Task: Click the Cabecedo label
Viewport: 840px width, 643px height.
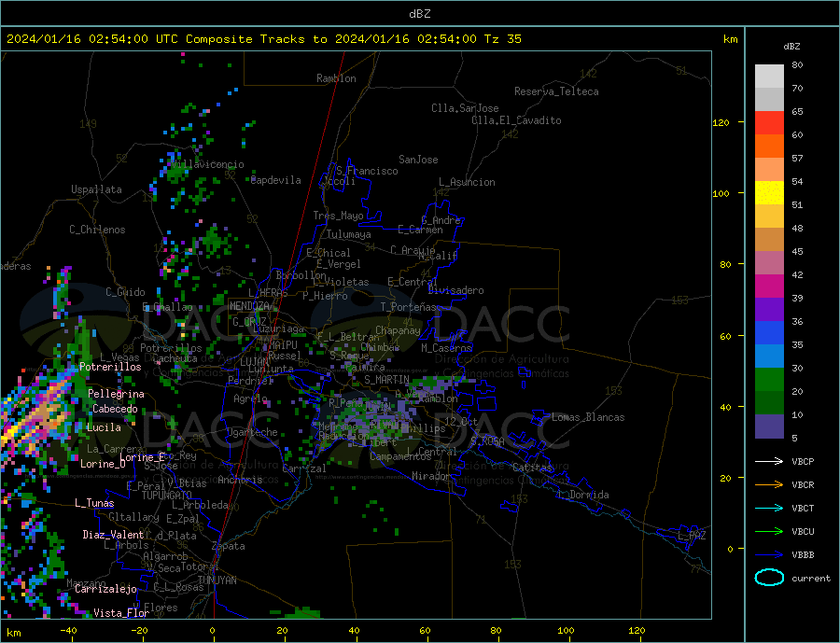Action: [x=115, y=409]
